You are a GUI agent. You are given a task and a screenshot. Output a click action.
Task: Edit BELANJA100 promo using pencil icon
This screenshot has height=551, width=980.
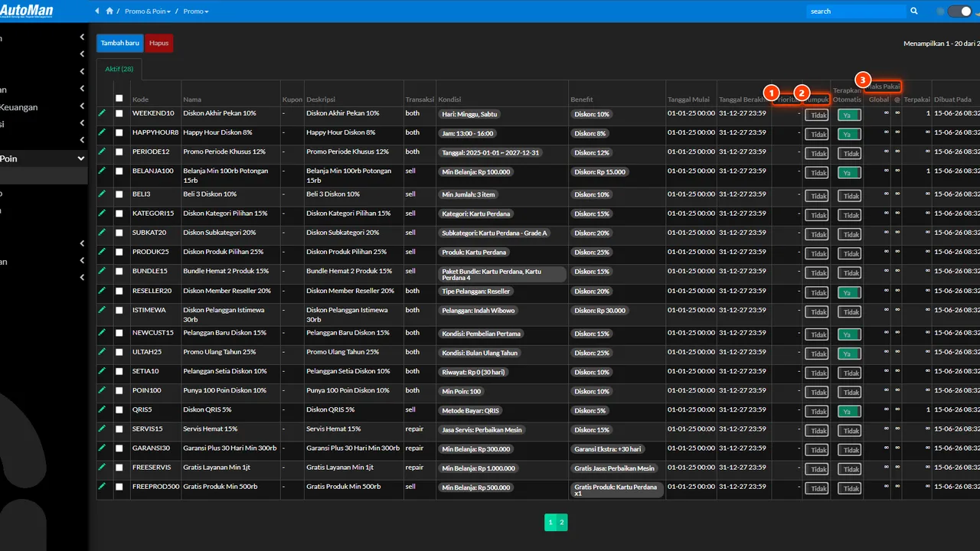pyautogui.click(x=102, y=170)
